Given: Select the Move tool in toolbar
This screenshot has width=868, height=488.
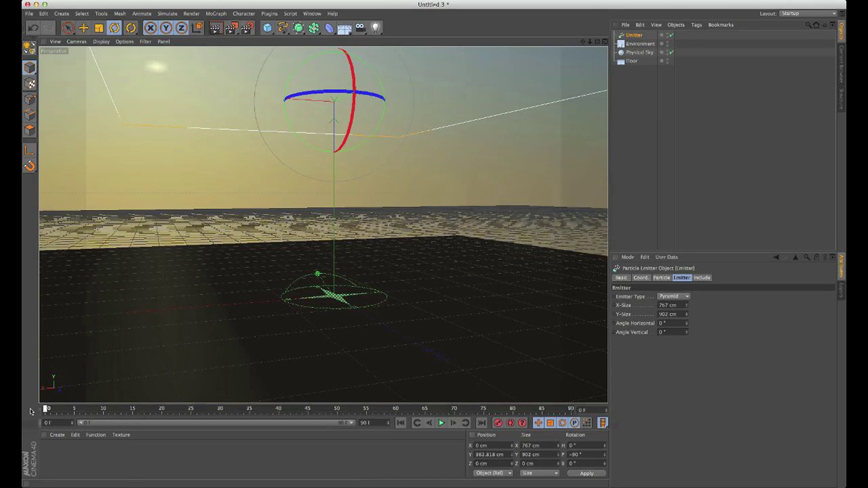Looking at the screenshot, I should pyautogui.click(x=84, y=28).
